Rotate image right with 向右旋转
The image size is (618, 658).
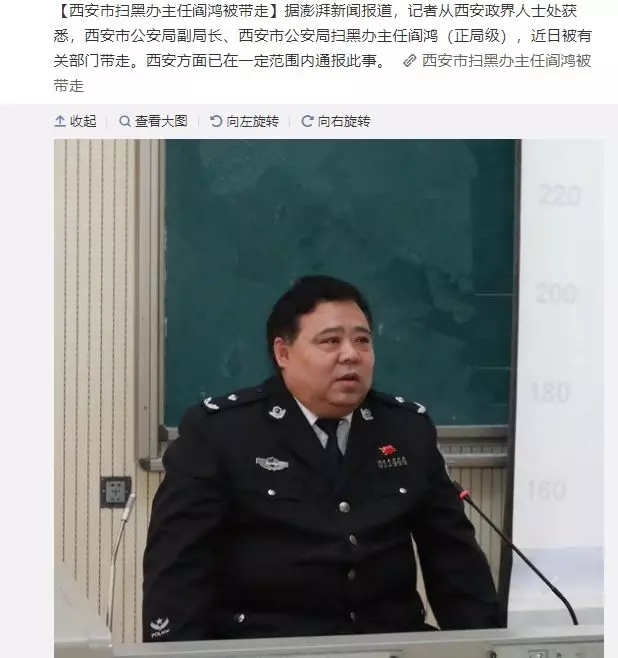coord(344,121)
